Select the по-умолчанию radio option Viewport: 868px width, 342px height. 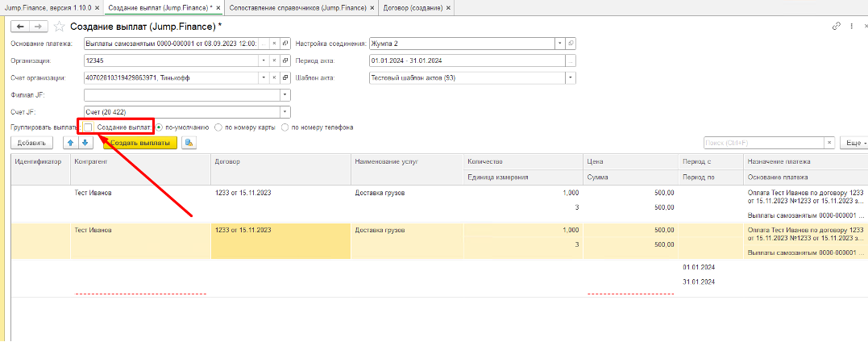[x=159, y=127]
